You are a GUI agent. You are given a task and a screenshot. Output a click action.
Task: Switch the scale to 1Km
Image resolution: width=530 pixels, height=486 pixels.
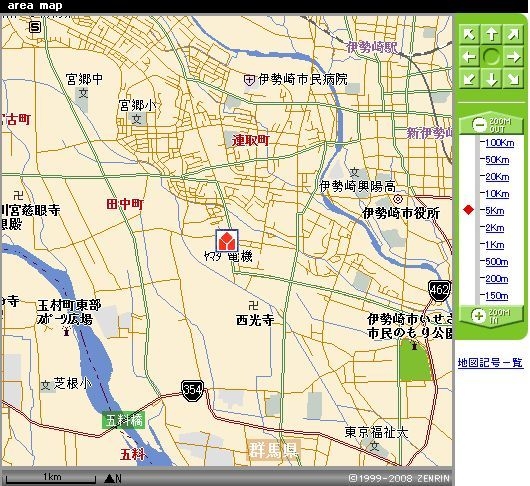[495, 245]
